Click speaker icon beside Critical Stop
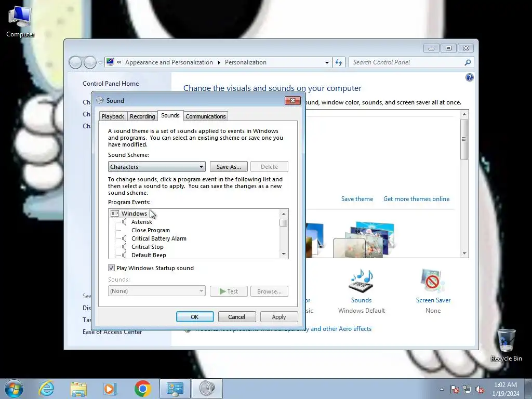 (124, 247)
